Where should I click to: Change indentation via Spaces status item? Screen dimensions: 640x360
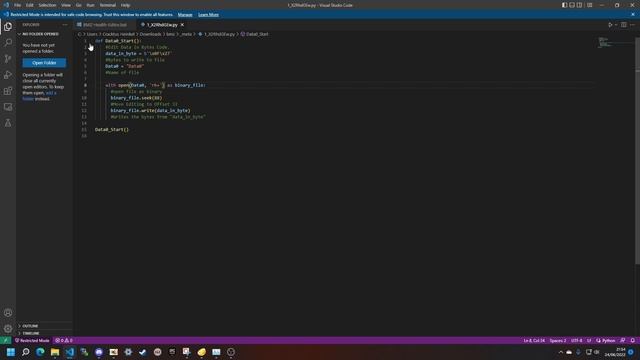(558, 340)
